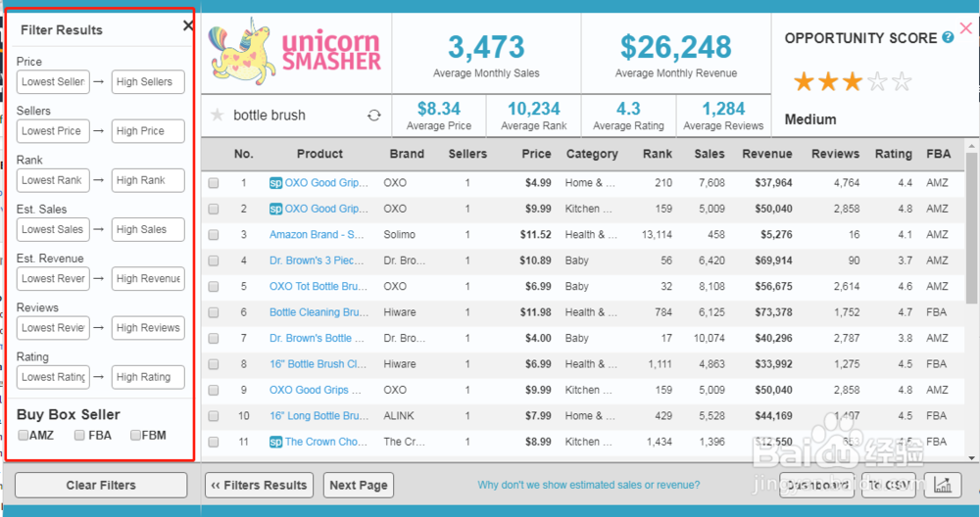Image resolution: width=980 pixels, height=517 pixels.
Task: Click the Clear Filters button
Action: click(x=101, y=485)
